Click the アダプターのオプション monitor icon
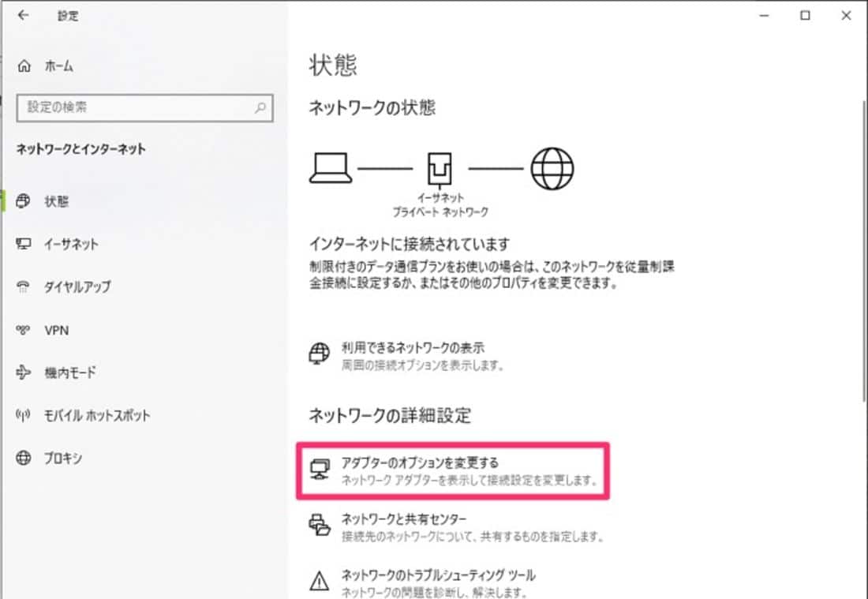Viewport: 868px width, 599px height. tap(320, 470)
